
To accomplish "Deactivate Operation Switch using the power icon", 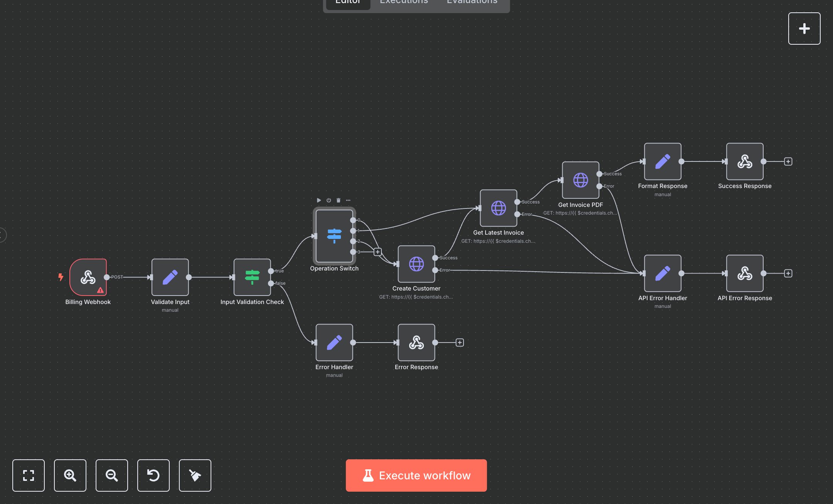I will (x=329, y=200).
